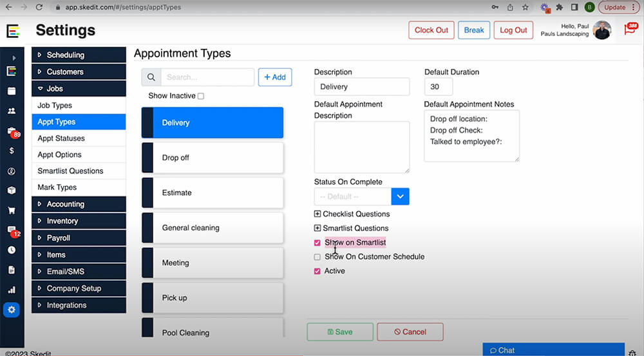This screenshot has height=356, width=644.
Task: Click the Default Duration input field
Action: [439, 87]
